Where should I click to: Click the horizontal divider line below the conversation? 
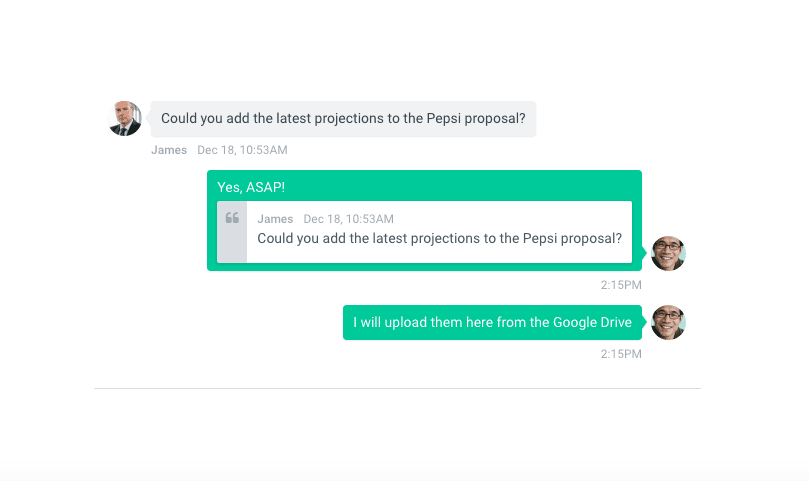click(x=397, y=388)
